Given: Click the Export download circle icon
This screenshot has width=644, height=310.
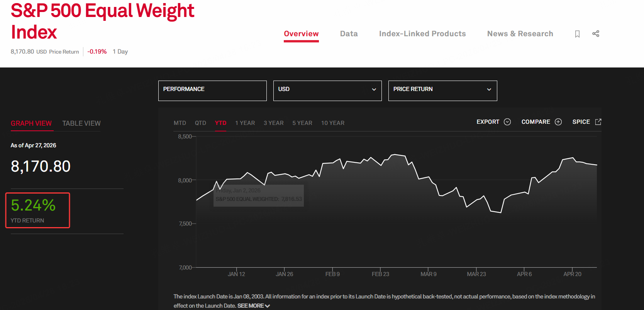Looking at the screenshot, I should (507, 122).
